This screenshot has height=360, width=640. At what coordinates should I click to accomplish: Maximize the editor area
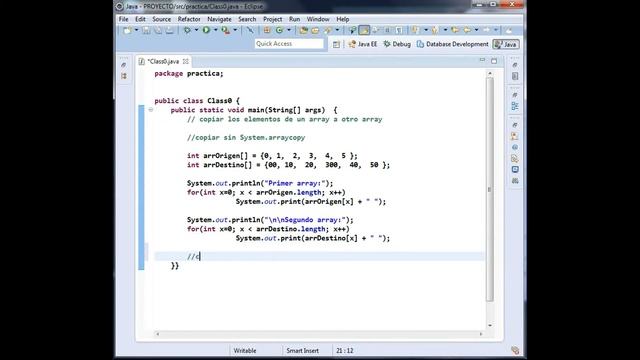click(494, 61)
